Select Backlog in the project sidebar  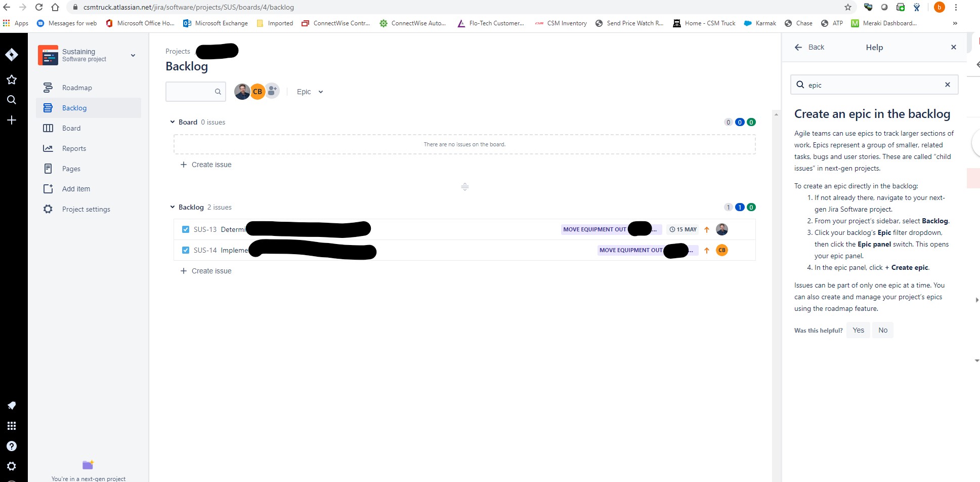click(x=89, y=108)
